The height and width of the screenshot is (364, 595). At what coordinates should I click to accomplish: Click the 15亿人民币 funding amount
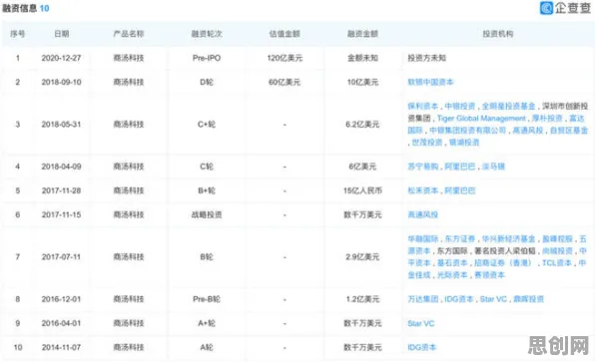pos(362,190)
